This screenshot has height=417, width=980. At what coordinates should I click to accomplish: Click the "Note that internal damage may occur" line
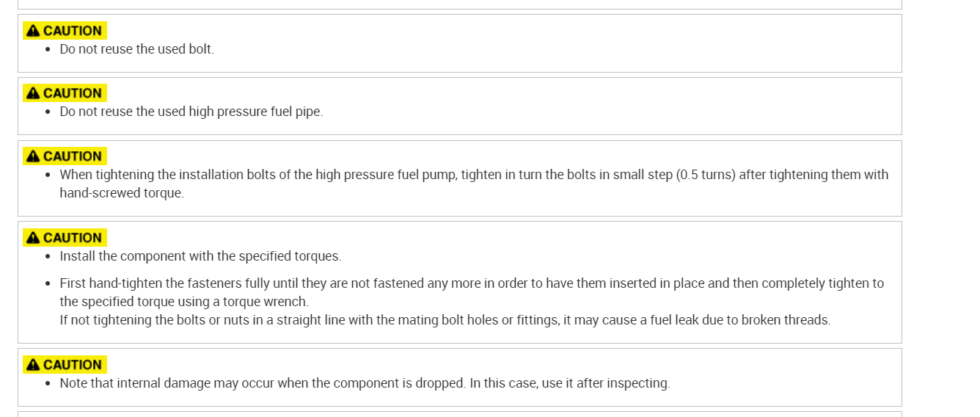(x=365, y=383)
